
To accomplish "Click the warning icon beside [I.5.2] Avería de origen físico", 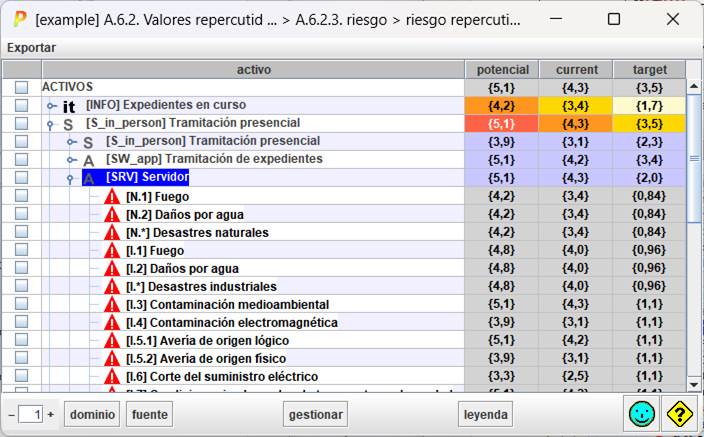I will (x=112, y=358).
